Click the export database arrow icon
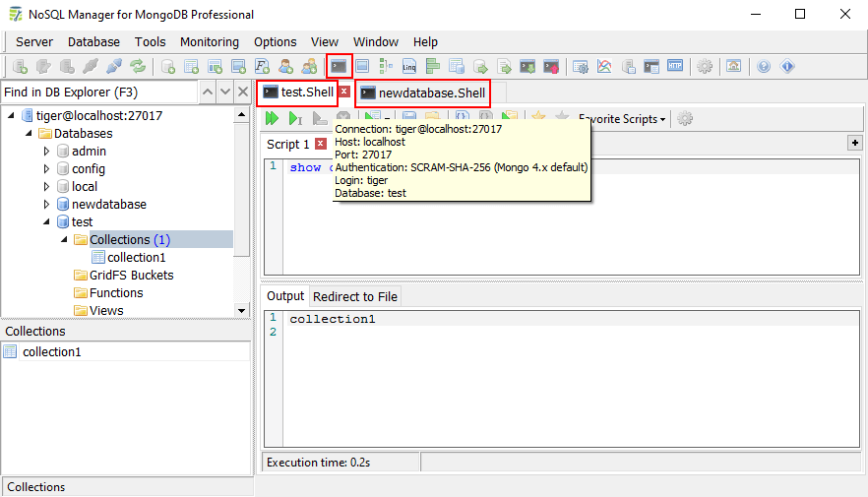 click(x=480, y=66)
